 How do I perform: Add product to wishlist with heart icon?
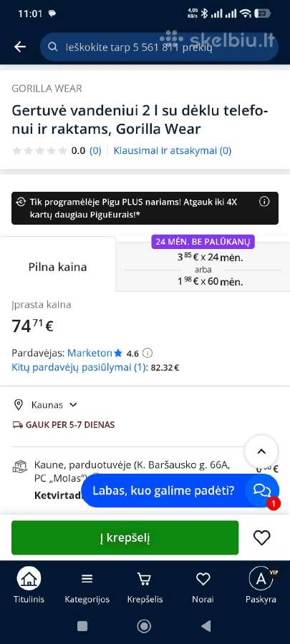point(261,537)
